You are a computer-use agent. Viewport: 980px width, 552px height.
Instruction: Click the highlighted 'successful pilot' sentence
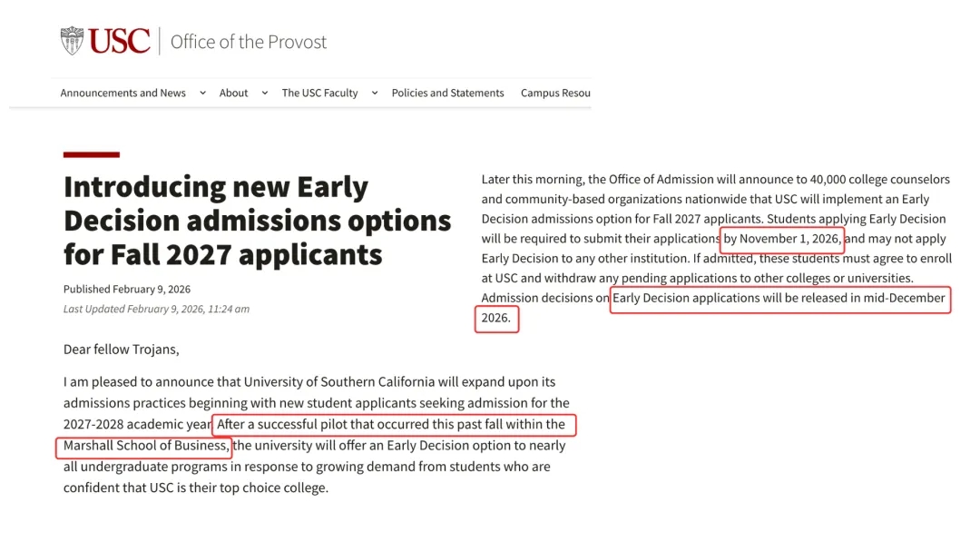(393, 425)
